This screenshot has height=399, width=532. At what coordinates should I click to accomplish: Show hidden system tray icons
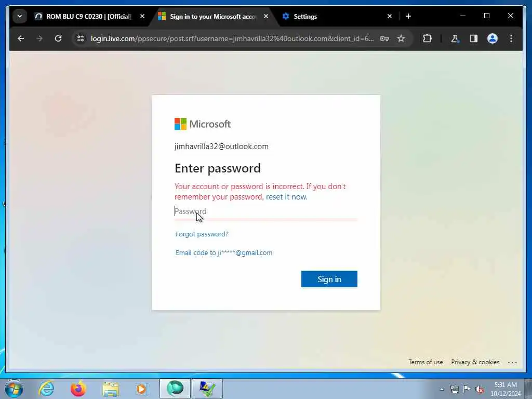[442, 389]
